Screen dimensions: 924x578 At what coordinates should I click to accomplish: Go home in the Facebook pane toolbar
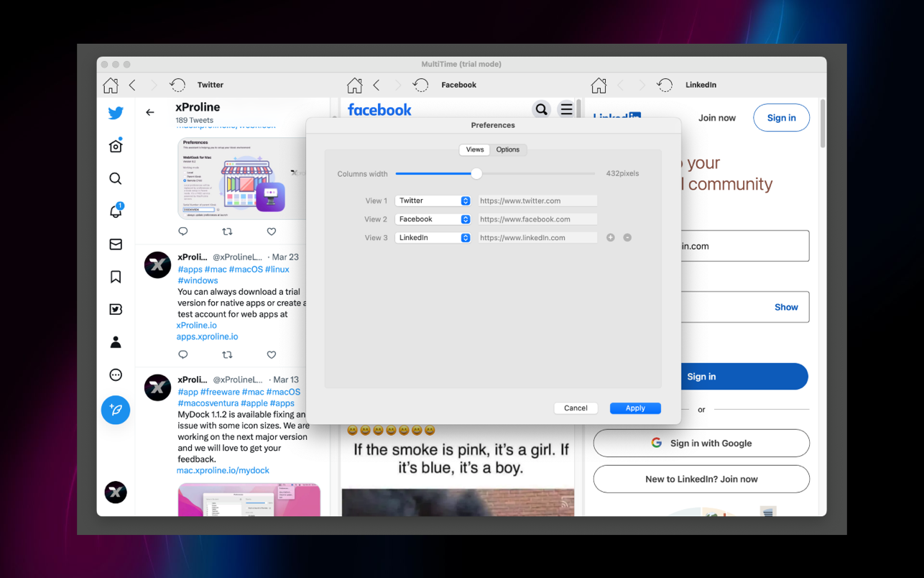coord(354,85)
